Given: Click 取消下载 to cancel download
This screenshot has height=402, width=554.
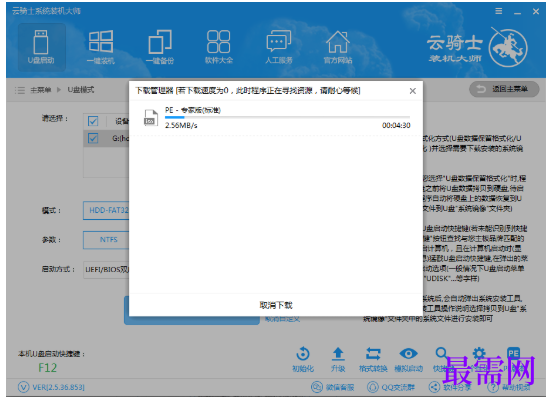Looking at the screenshot, I should coord(276,305).
